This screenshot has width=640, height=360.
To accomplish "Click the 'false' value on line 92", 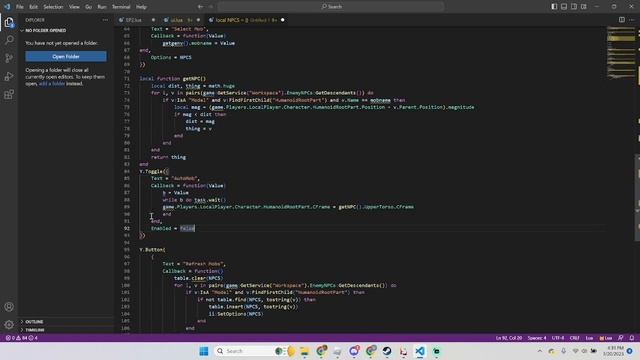I will [187, 228].
